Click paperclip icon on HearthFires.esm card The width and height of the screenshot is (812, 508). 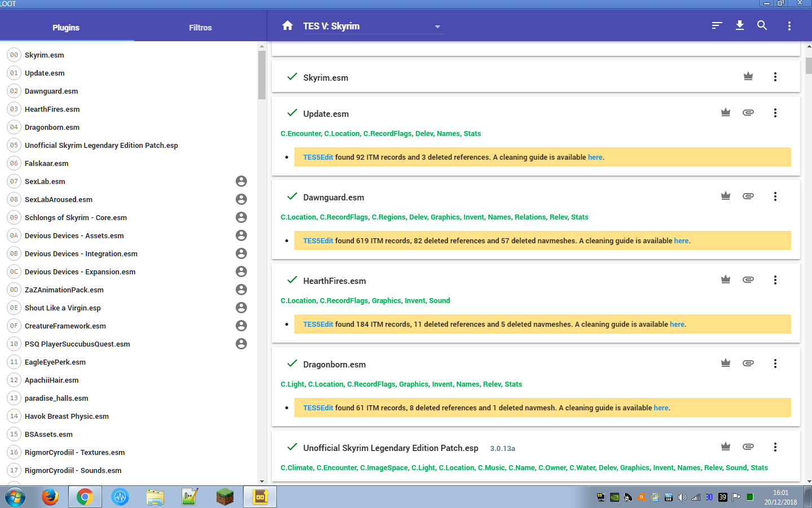[x=748, y=279]
